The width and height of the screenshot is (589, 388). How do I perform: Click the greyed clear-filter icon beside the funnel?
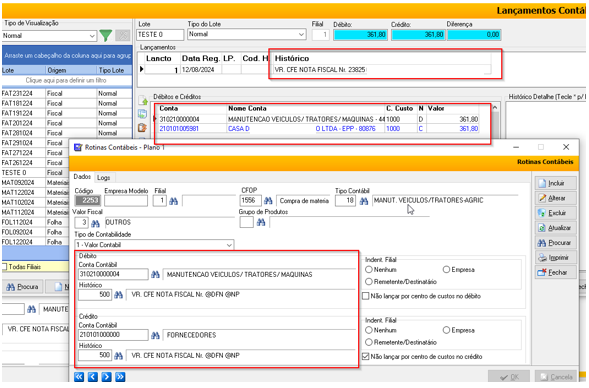coord(122,36)
